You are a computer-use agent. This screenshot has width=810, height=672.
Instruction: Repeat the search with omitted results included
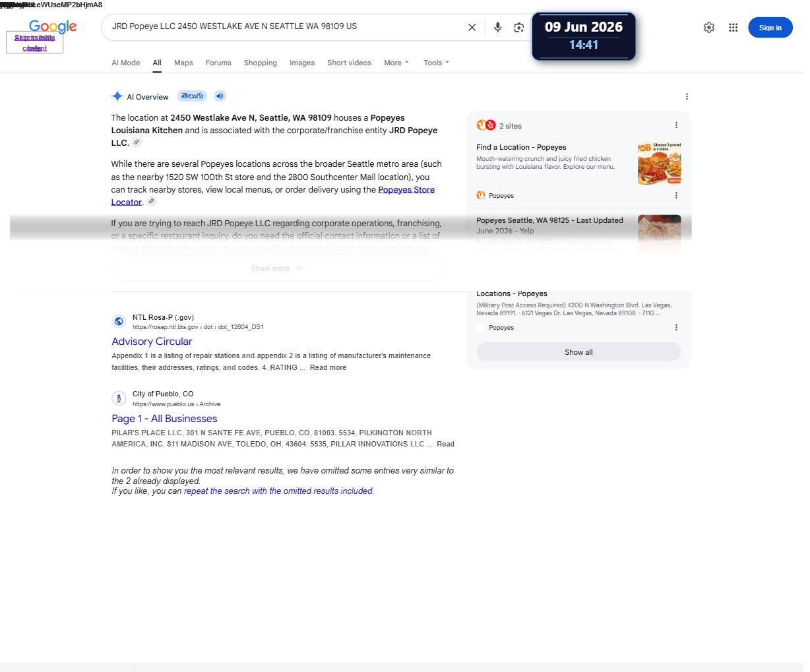point(278,491)
